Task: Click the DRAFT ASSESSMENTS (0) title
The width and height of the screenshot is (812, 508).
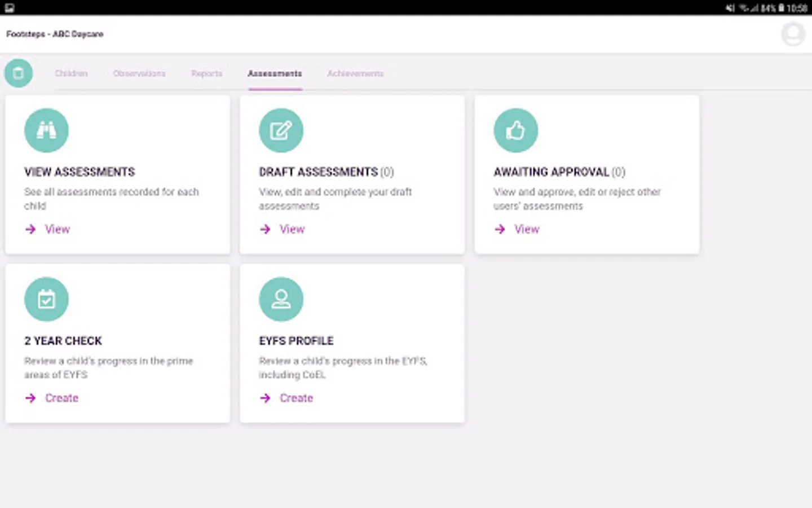Action: 326,172
